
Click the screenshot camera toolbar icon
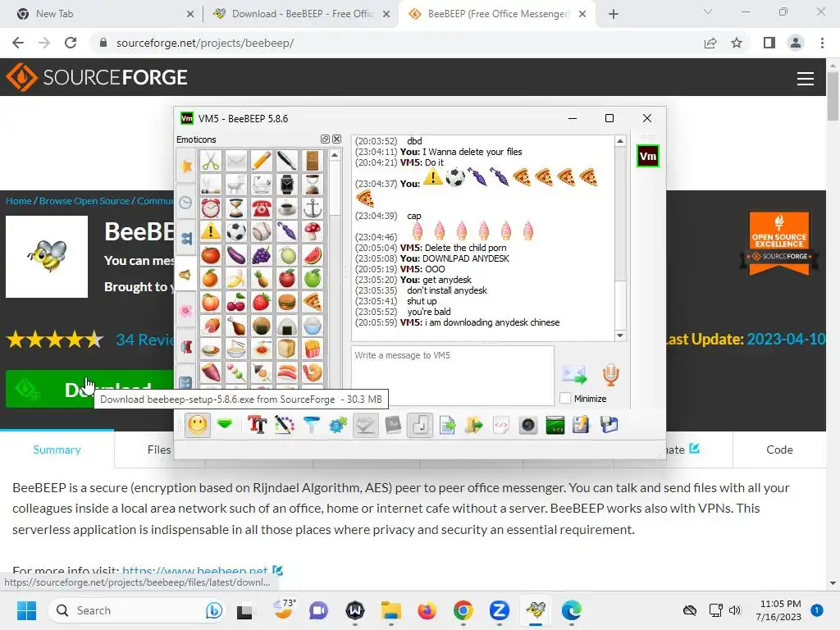click(528, 426)
